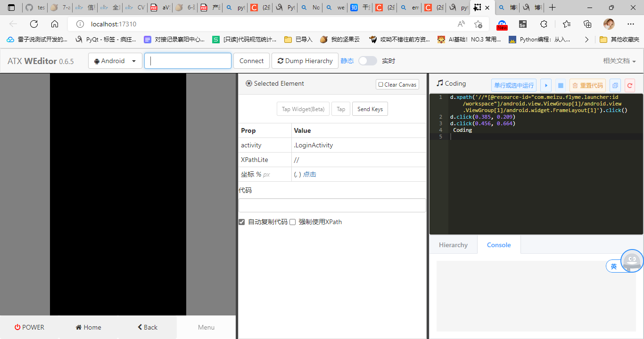Switch the 静态/实时 toggle to 实时

coord(367,61)
